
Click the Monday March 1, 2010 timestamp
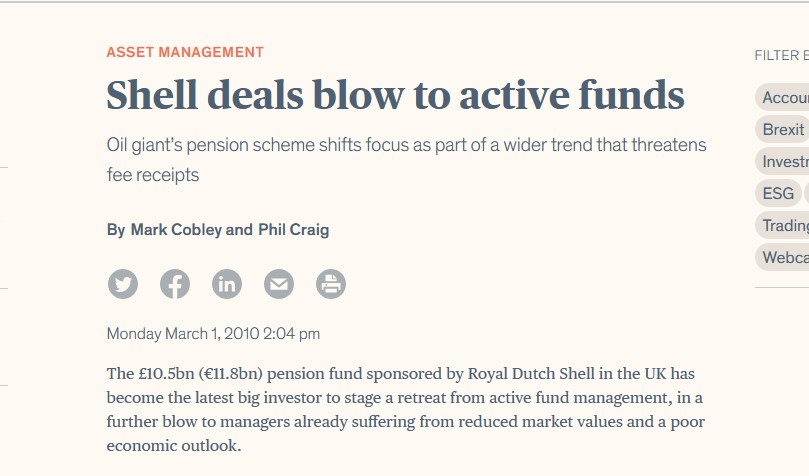click(x=213, y=334)
